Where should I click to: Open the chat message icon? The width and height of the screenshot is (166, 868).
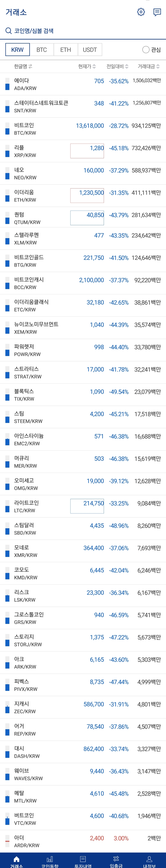(x=157, y=13)
